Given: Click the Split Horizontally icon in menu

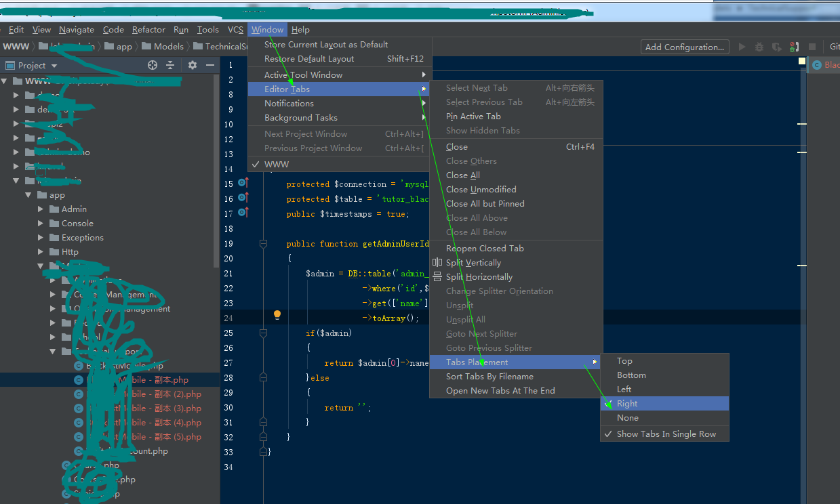Looking at the screenshot, I should point(437,276).
